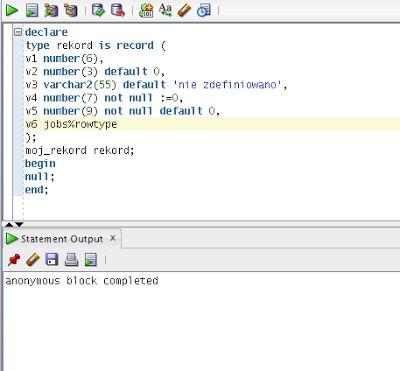Click the red pushpin Freeze View icon
The width and height of the screenshot is (400, 371).
coord(14,259)
